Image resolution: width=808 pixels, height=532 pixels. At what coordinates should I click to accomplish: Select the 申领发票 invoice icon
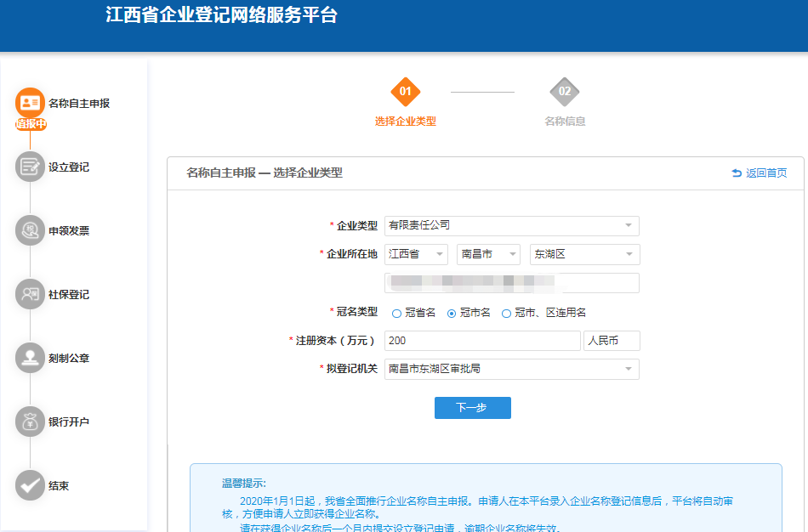(x=30, y=230)
